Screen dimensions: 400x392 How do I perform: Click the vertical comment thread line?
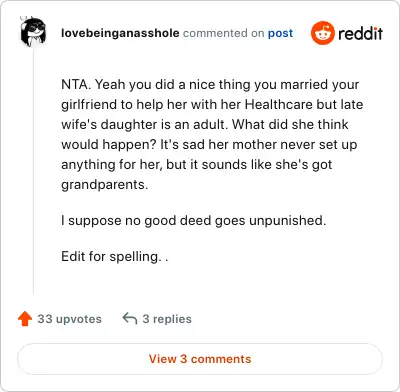point(33,170)
